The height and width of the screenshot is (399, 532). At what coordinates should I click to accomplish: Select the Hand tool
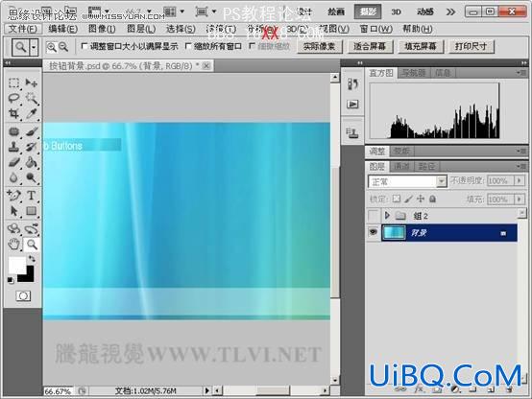(x=13, y=244)
